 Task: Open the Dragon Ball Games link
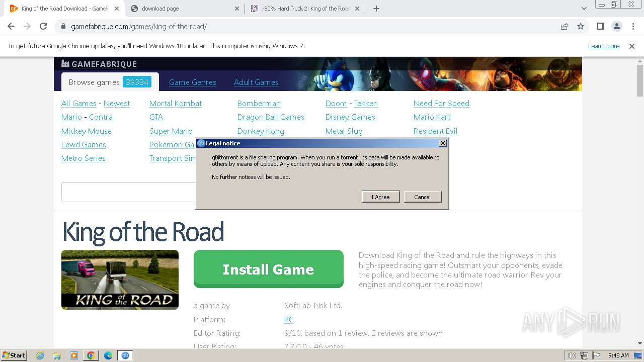click(x=271, y=117)
